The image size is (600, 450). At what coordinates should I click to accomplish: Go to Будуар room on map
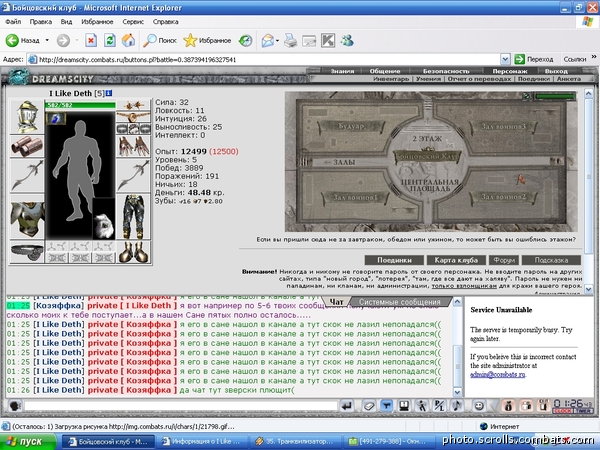click(x=351, y=126)
